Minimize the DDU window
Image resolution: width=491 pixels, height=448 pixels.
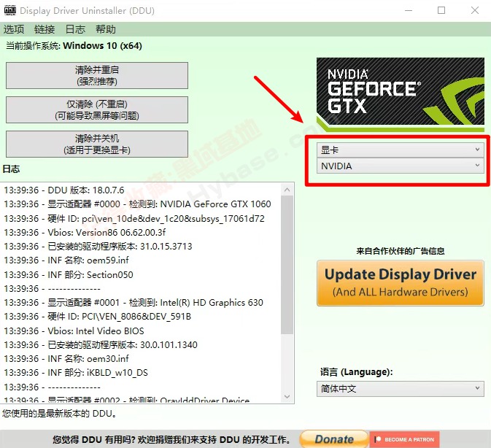click(409, 10)
